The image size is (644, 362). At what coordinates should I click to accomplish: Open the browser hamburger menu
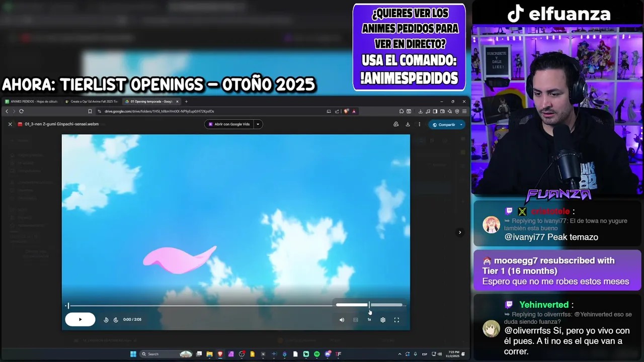[x=464, y=111]
